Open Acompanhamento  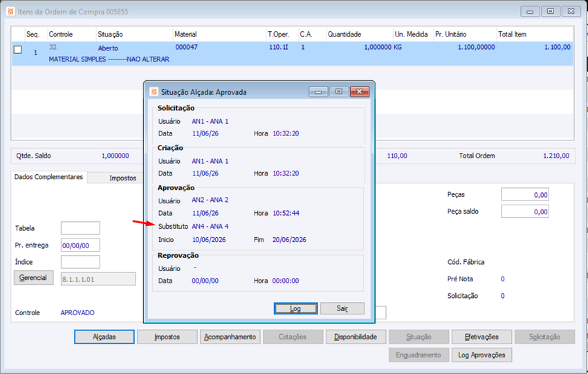coord(230,337)
